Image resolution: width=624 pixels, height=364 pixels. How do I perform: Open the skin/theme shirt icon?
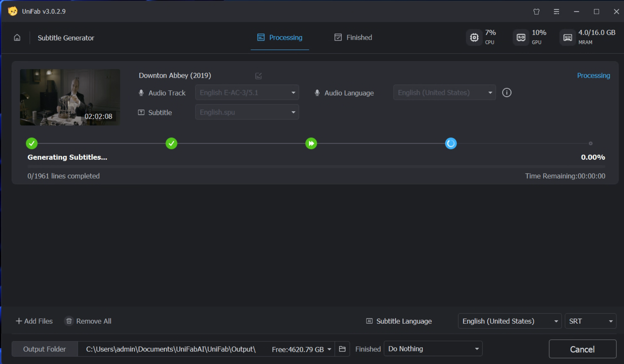point(536,12)
